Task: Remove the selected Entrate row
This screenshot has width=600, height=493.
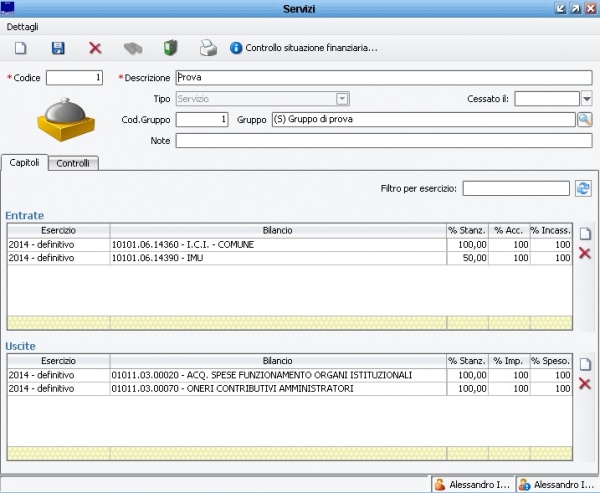Action: coord(585,253)
